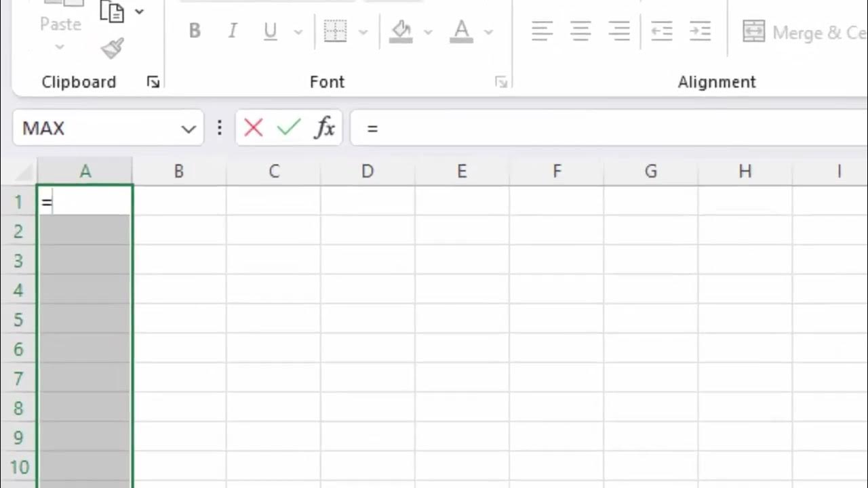
Task: Center-align the cell text
Action: (x=580, y=31)
